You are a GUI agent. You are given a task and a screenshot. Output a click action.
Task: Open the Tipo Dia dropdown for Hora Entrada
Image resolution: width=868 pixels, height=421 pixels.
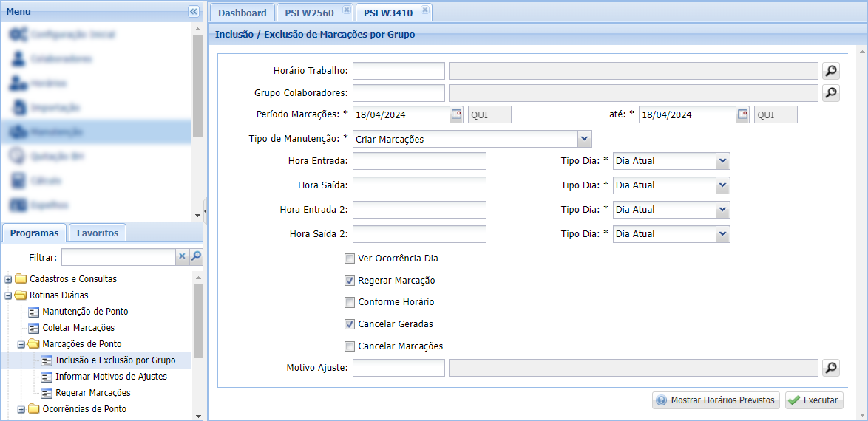pyautogui.click(x=722, y=161)
